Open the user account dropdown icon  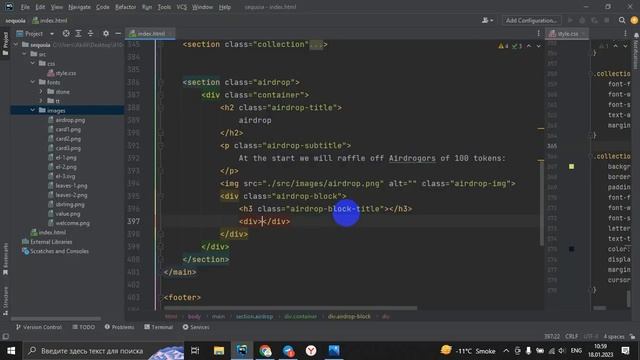[x=487, y=20]
